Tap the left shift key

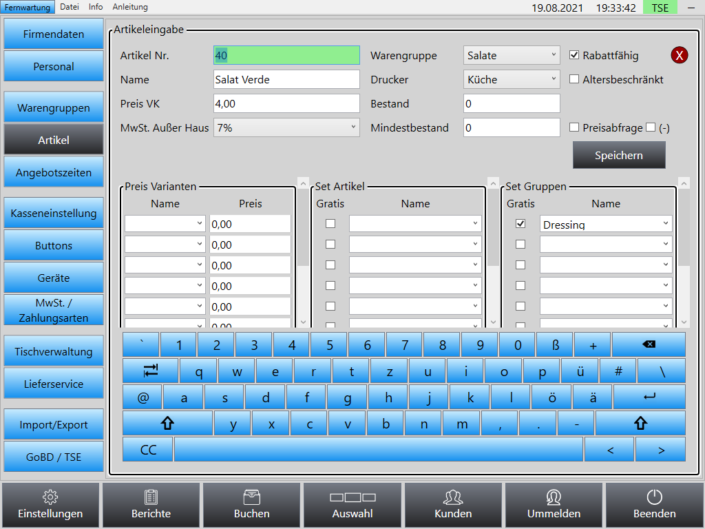click(x=167, y=423)
